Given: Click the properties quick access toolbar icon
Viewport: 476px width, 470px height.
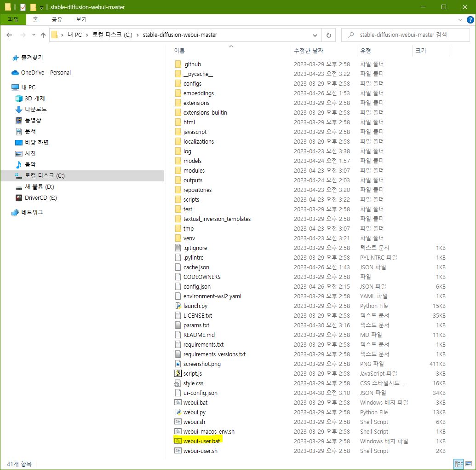Looking at the screenshot, I should (23, 7).
